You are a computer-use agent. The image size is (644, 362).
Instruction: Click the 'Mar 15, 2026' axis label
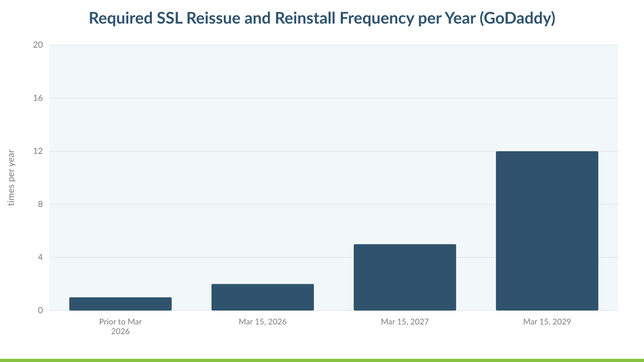click(262, 322)
